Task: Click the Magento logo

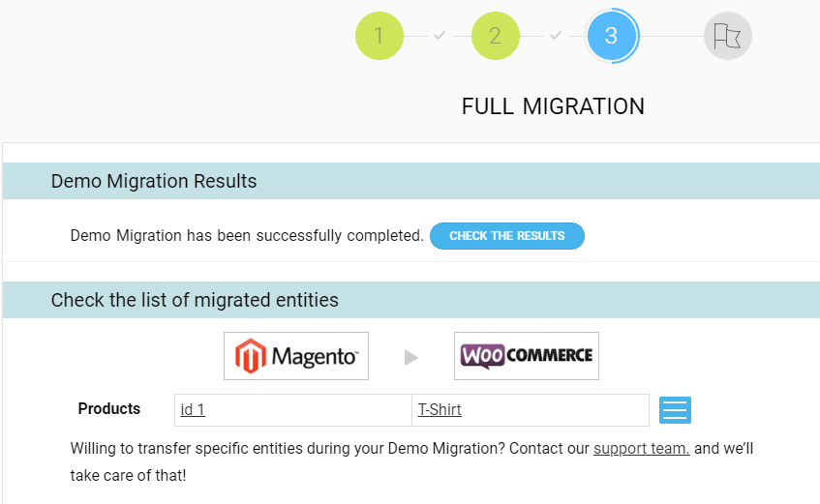Action: 296,356
